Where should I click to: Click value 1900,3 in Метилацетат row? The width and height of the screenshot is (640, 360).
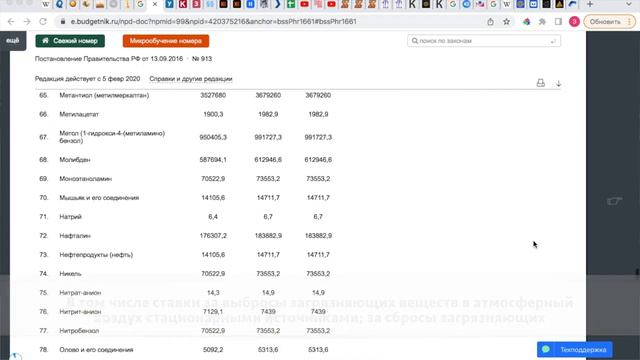point(213,114)
